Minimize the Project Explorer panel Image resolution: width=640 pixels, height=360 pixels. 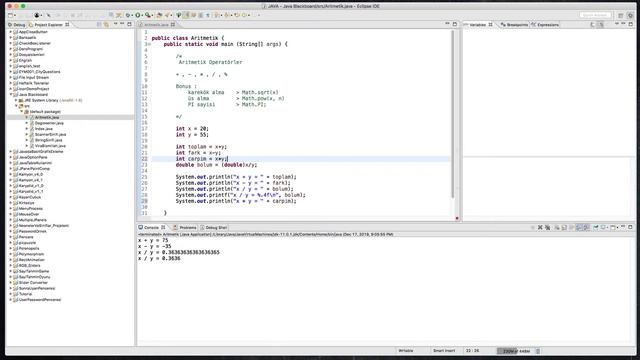[x=122, y=24]
